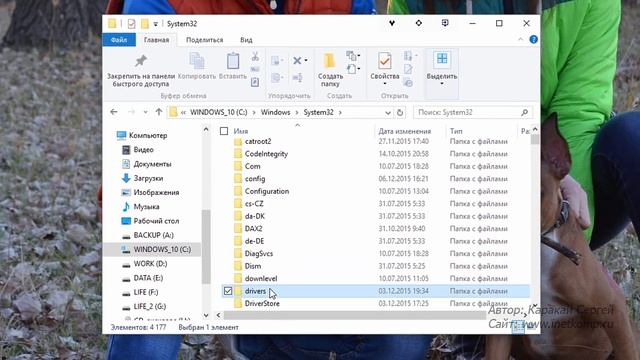Click the search magnifier icon
The height and width of the screenshot is (360, 640).
[524, 112]
